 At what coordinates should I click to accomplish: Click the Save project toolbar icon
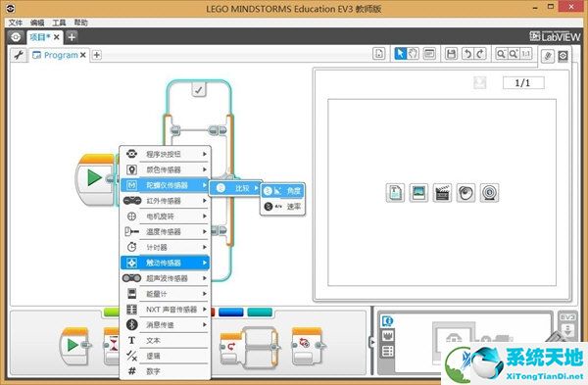(x=451, y=54)
